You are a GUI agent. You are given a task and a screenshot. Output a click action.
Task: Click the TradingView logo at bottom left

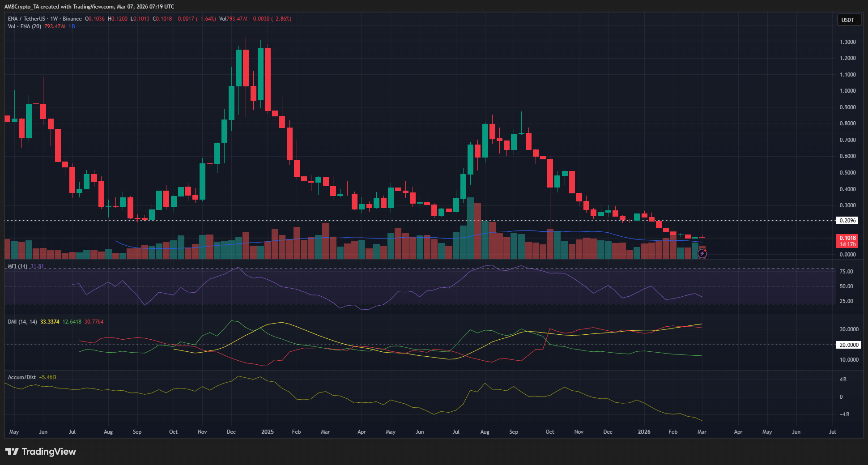coord(40,452)
